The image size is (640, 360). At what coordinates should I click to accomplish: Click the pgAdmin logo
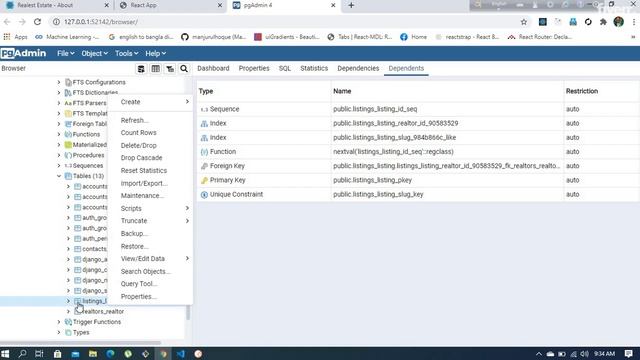23,53
